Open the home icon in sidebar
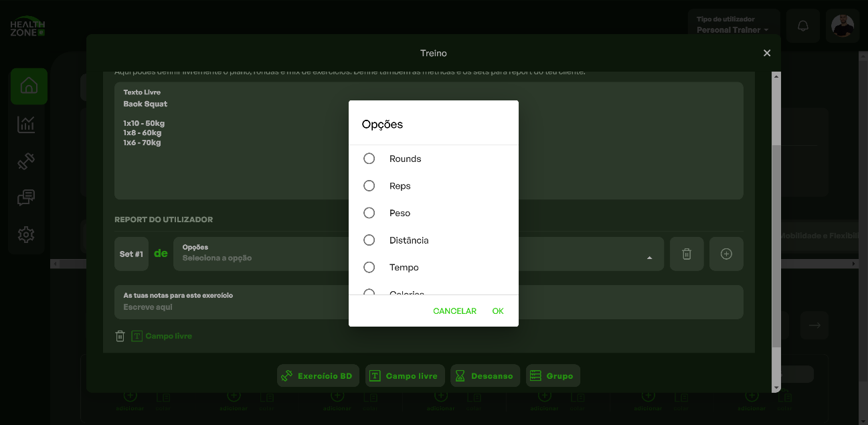The height and width of the screenshot is (425, 868). 29,86
